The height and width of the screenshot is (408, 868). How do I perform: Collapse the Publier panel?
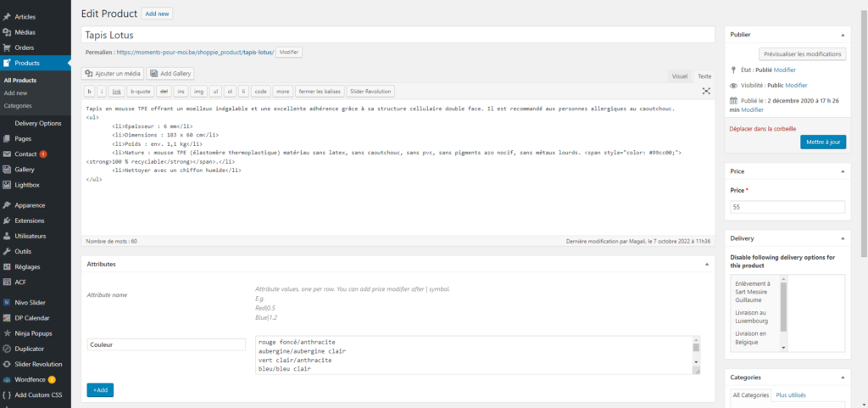point(843,34)
